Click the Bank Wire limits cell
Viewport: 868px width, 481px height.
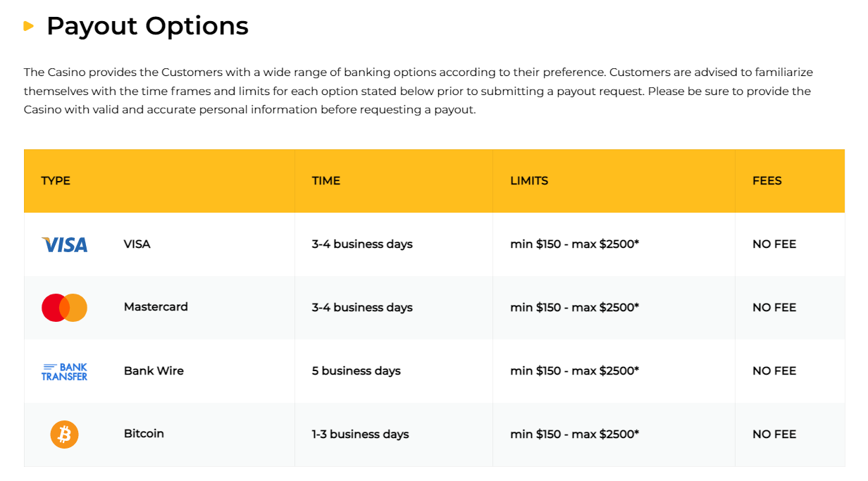pyautogui.click(x=574, y=371)
